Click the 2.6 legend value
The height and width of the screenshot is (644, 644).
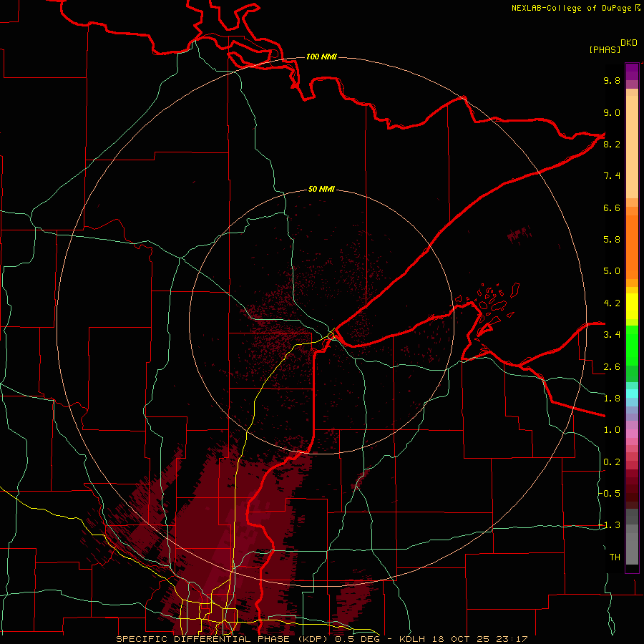click(x=612, y=366)
